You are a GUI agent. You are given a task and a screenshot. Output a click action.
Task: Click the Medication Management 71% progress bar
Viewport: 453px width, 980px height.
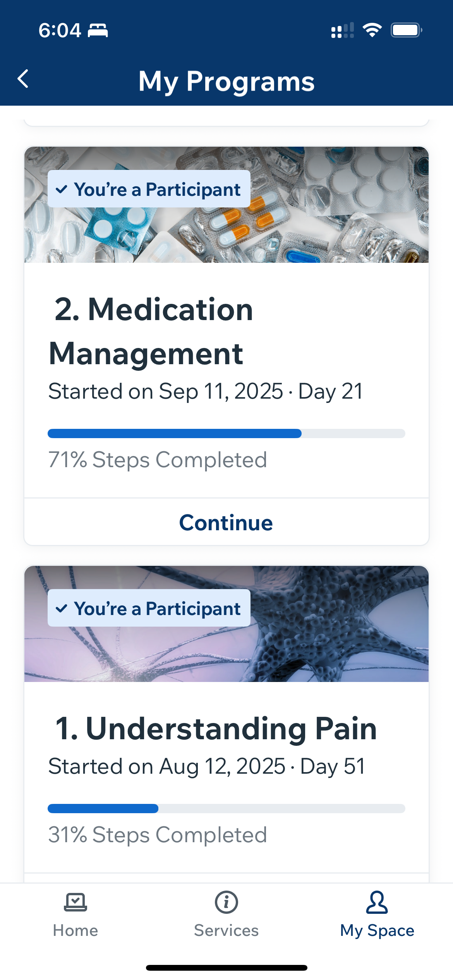tap(226, 433)
